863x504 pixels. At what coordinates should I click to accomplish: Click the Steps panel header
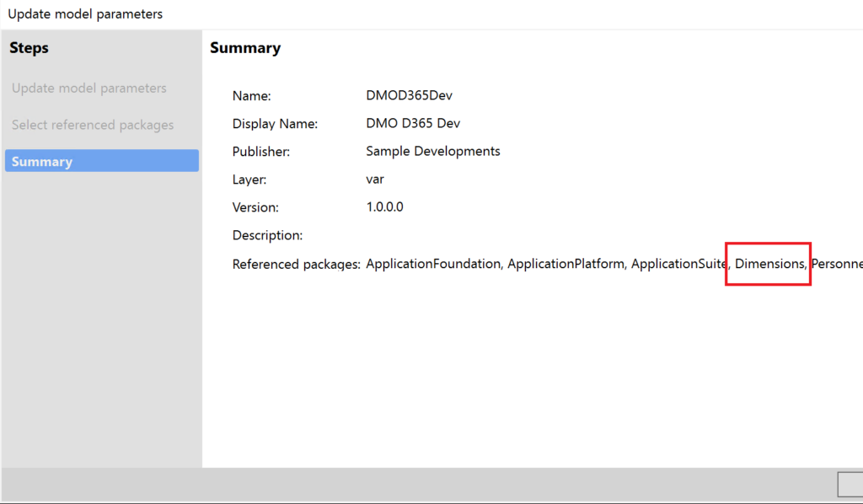[x=29, y=48]
